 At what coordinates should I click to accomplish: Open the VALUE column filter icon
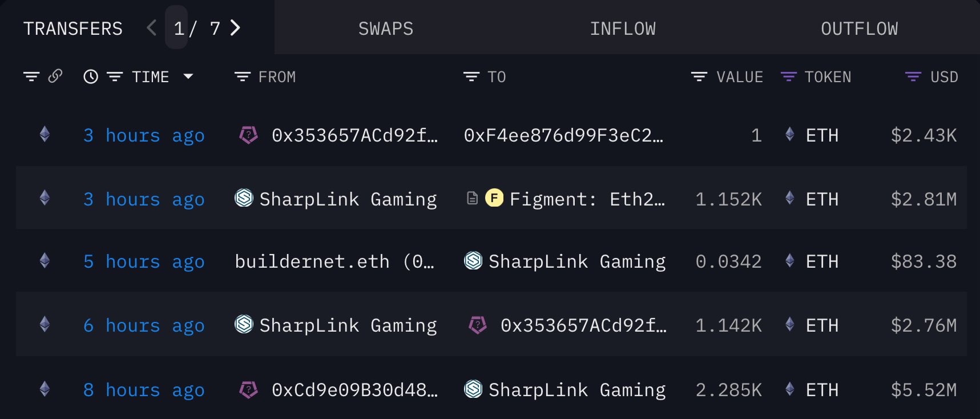699,76
